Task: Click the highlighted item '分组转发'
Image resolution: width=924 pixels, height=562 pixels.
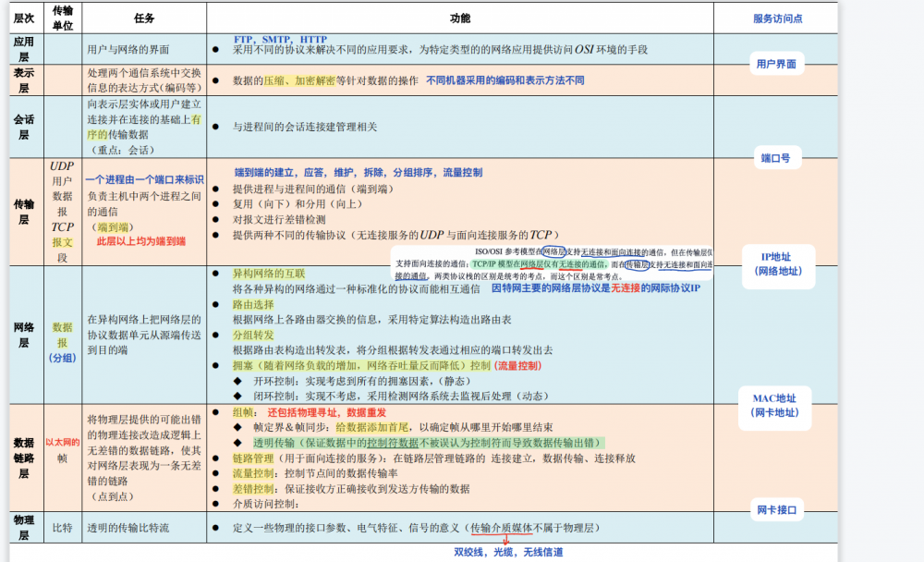Action: (x=253, y=335)
